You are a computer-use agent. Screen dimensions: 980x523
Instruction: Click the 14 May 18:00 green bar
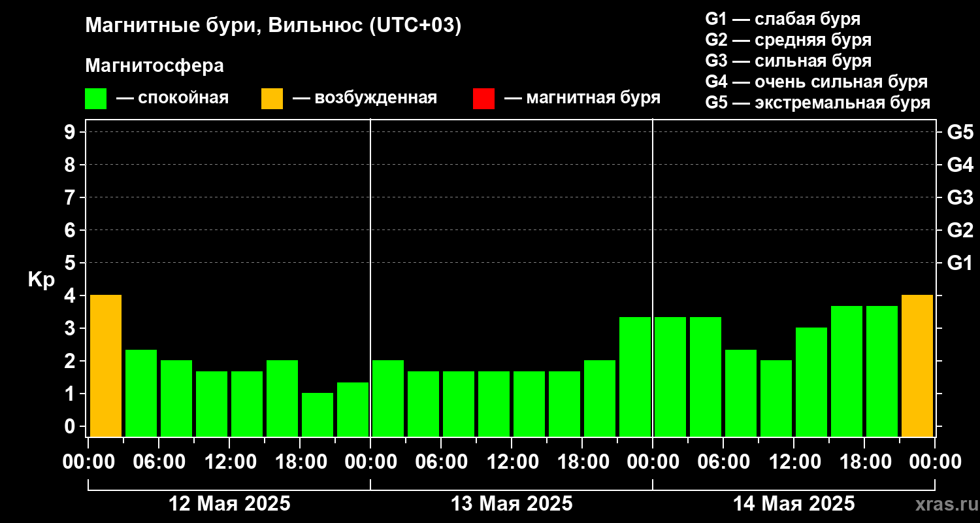tap(882, 371)
